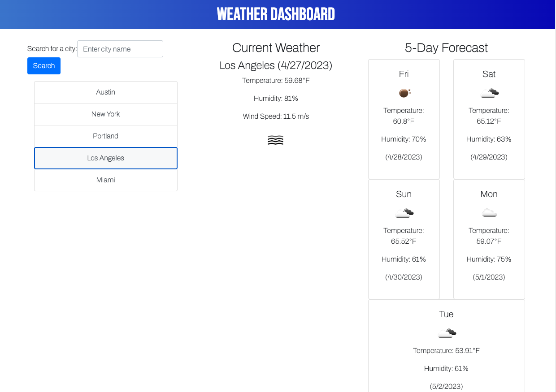Image resolution: width=556 pixels, height=392 pixels.
Task: Click Friday's forecast weather icon
Action: point(404,93)
